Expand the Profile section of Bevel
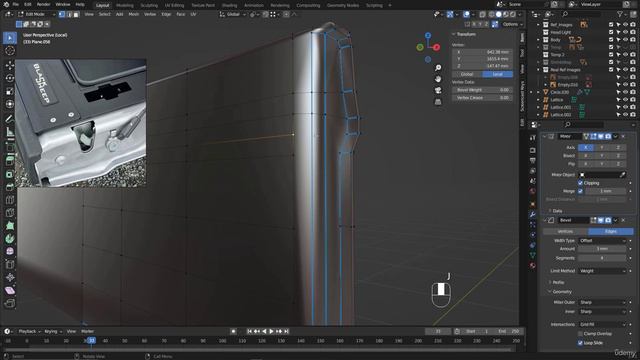 coord(557,282)
